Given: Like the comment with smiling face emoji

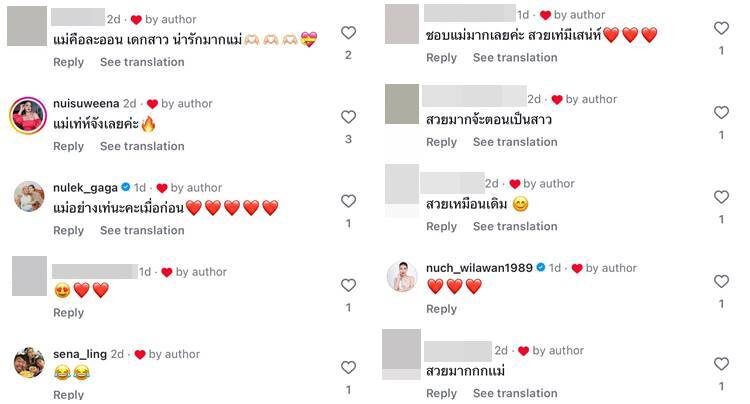Looking at the screenshot, I should [721, 197].
